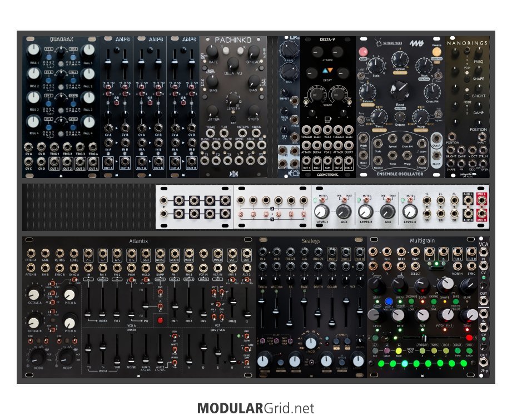Click the LEVEL 3 knob on the mixer
Viewport: 512px width, 420px height.
point(409,212)
